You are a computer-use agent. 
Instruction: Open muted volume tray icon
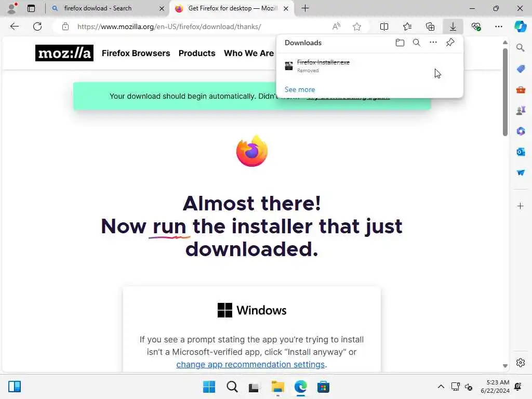(x=469, y=387)
